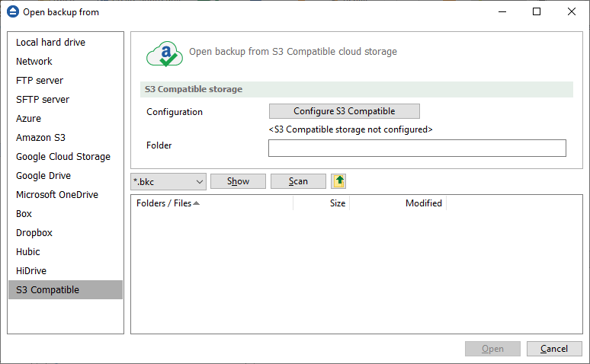Choose Dropbox source
This screenshot has width=590, height=364.
click(x=66, y=233)
